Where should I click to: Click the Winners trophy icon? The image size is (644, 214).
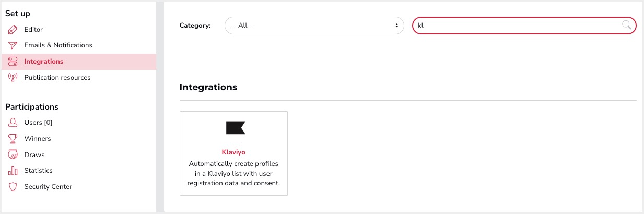click(13, 139)
